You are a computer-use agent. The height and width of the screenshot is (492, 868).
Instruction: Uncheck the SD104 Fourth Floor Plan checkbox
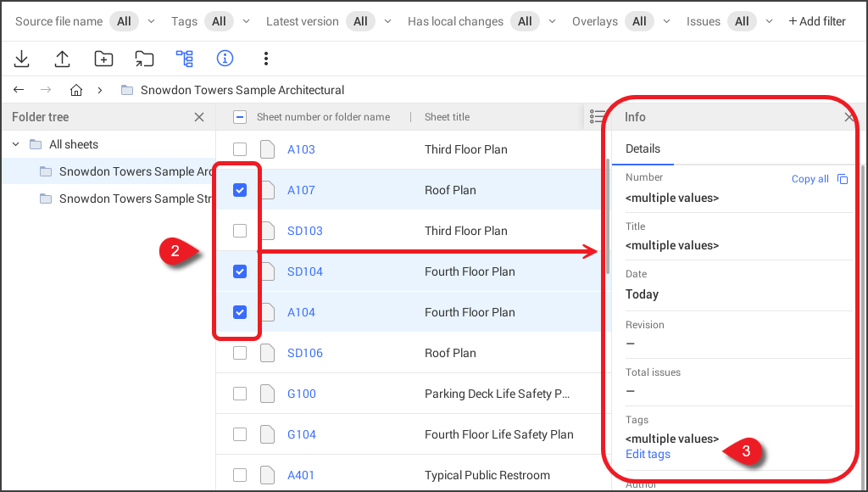(x=240, y=271)
